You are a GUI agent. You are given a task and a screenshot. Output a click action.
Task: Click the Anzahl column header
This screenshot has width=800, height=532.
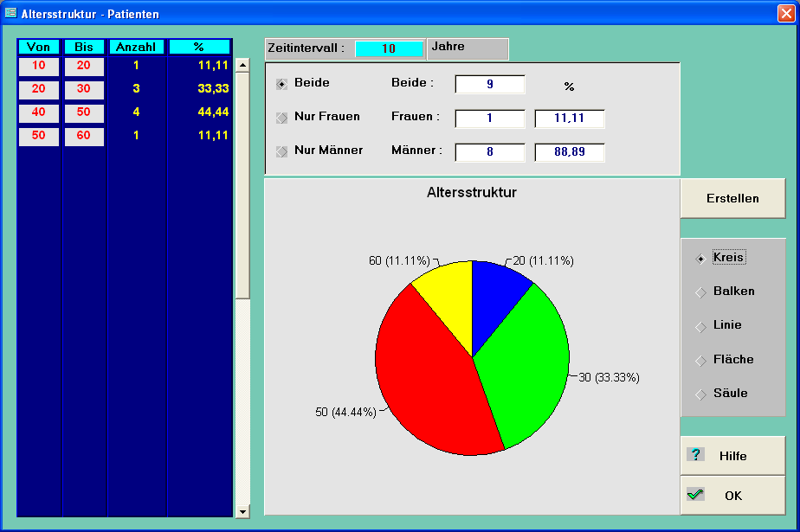pos(136,47)
